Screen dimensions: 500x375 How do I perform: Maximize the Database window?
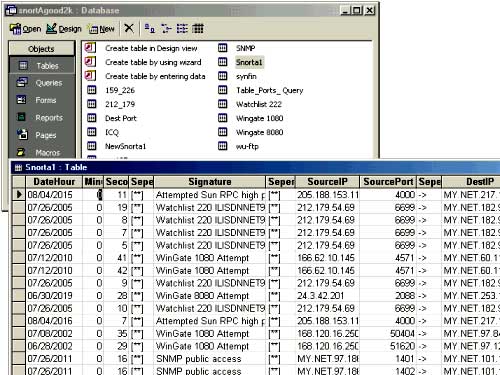(x=357, y=11)
